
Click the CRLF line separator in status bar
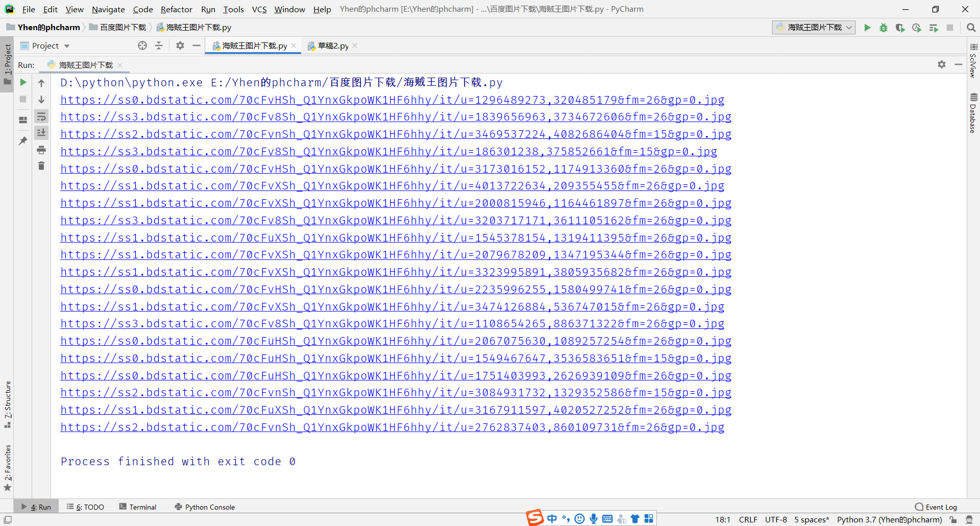coord(748,519)
